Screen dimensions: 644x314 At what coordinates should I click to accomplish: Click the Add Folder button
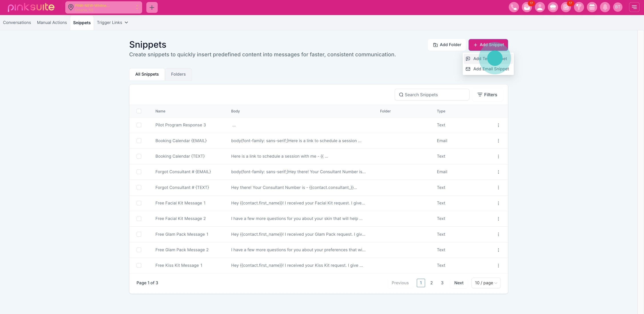(x=447, y=45)
